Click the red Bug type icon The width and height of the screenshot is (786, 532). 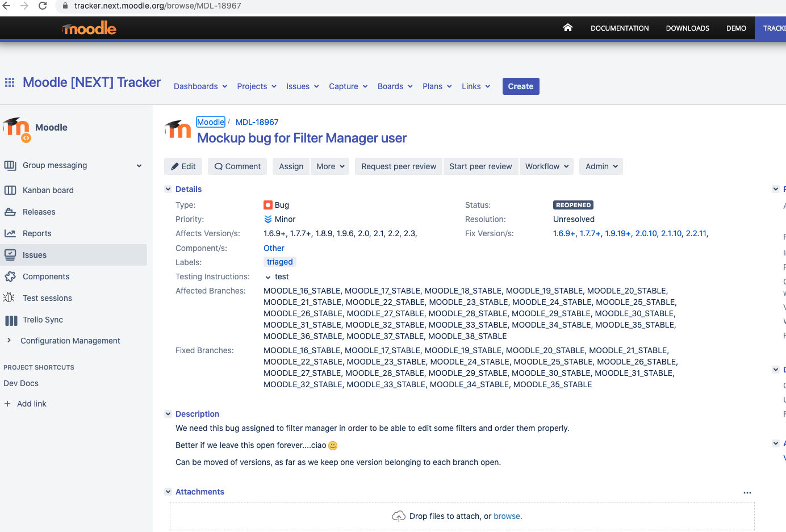(x=268, y=205)
